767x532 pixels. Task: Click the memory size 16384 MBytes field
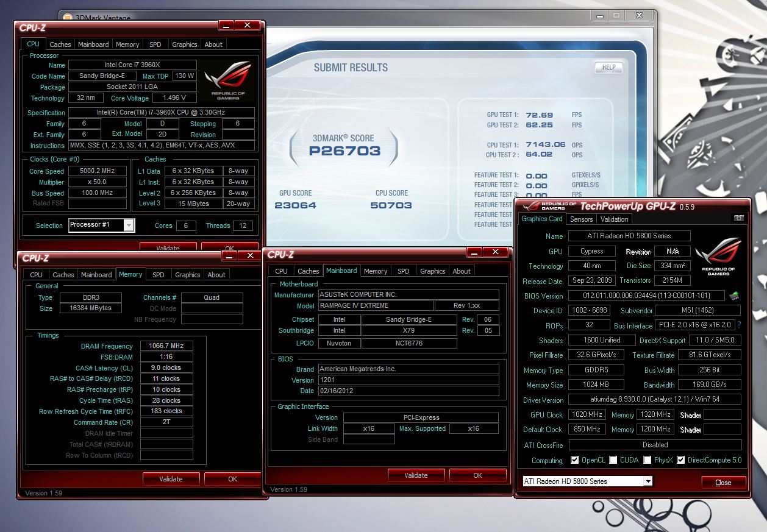point(91,308)
